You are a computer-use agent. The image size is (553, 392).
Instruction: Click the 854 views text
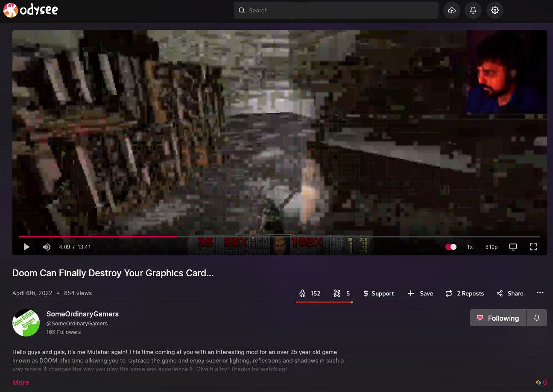(78, 293)
